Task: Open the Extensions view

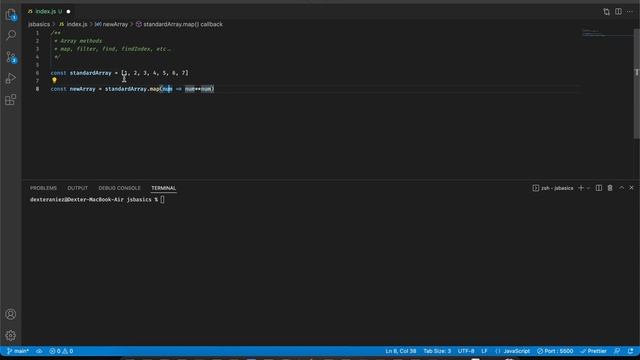Action: [x=11, y=100]
